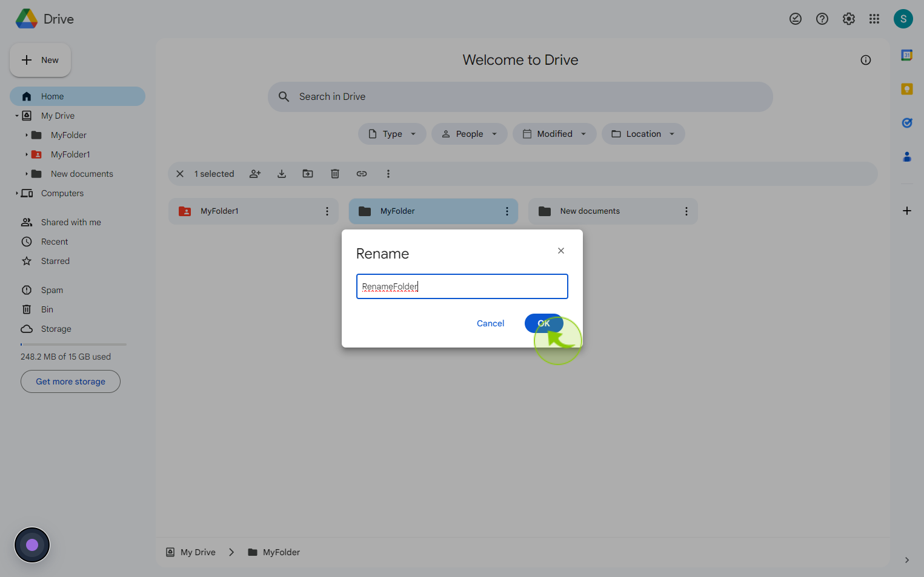Open the account avatar S
Image resolution: width=924 pixels, height=577 pixels.
[x=903, y=19]
